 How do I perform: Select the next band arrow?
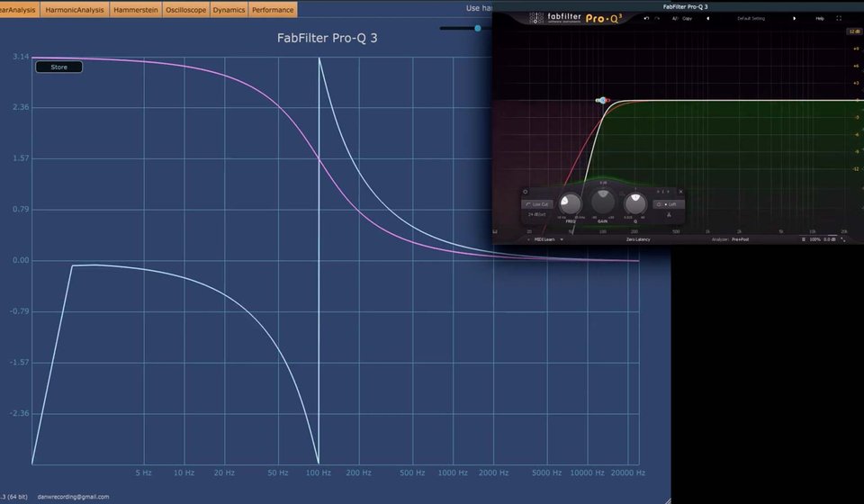[x=669, y=192]
